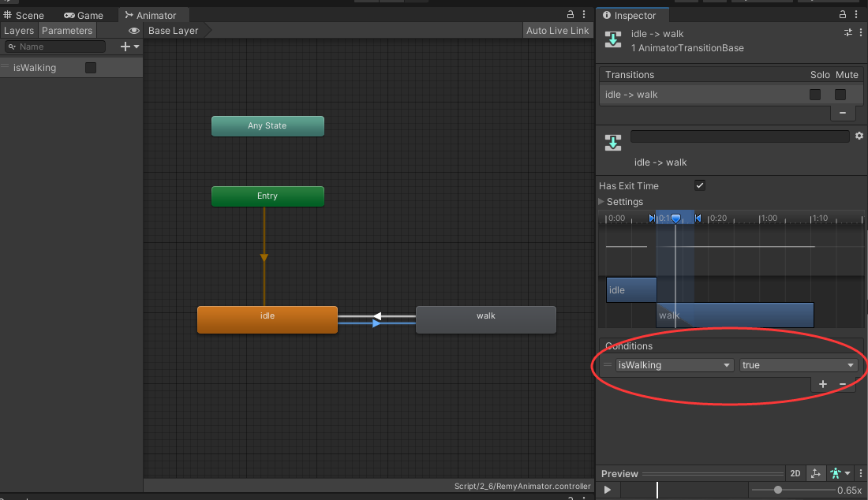Focus the parameter Name search field
The image size is (868, 500).
(55, 47)
